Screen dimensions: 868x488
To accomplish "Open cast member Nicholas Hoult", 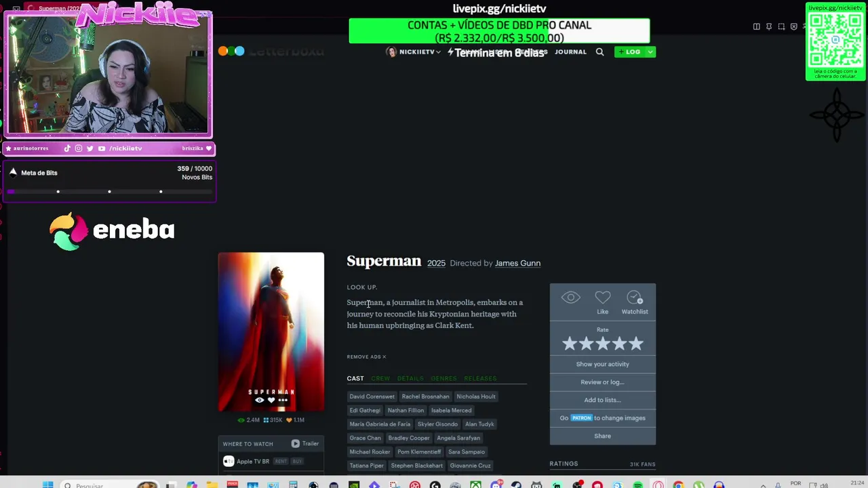I will [476, 396].
